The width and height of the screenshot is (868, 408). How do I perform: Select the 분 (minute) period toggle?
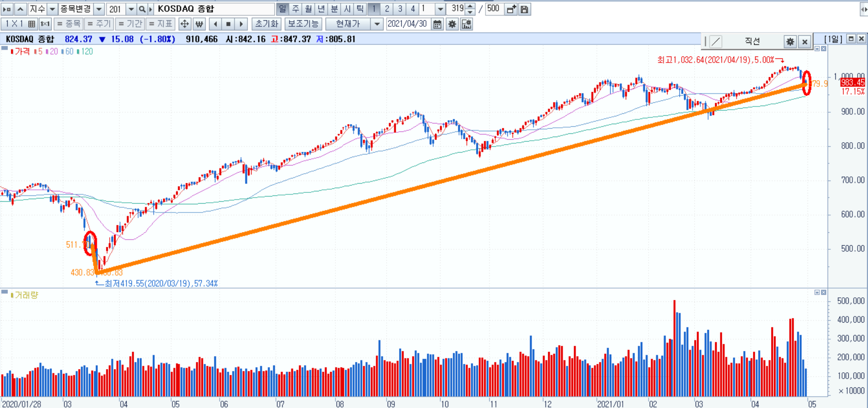334,9
